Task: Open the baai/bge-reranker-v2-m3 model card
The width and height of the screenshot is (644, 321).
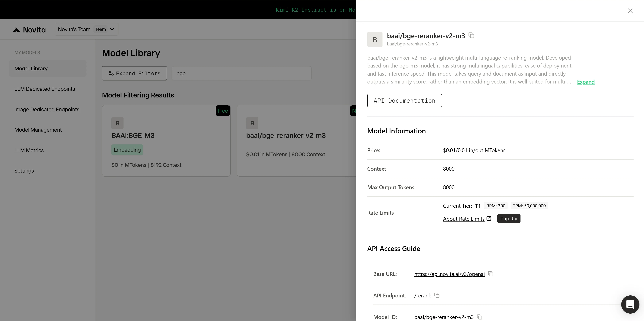Action: [296, 141]
